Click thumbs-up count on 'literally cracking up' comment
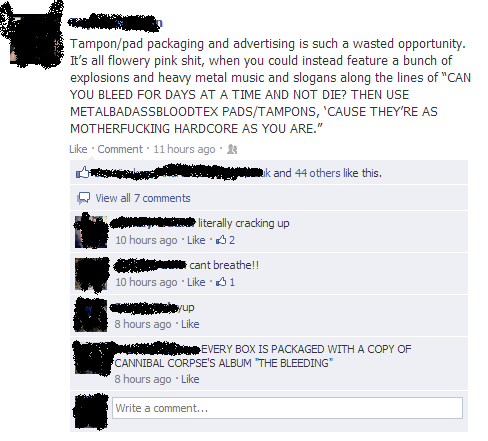Screen dimensions: 488x441 pos(226,240)
